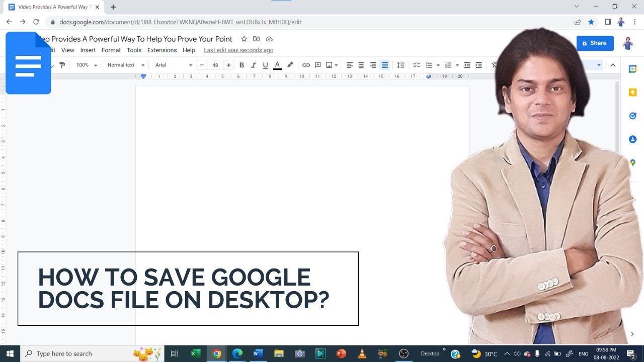Image resolution: width=644 pixels, height=362 pixels.
Task: Open the Google Tasks side panel
Action: [632, 116]
